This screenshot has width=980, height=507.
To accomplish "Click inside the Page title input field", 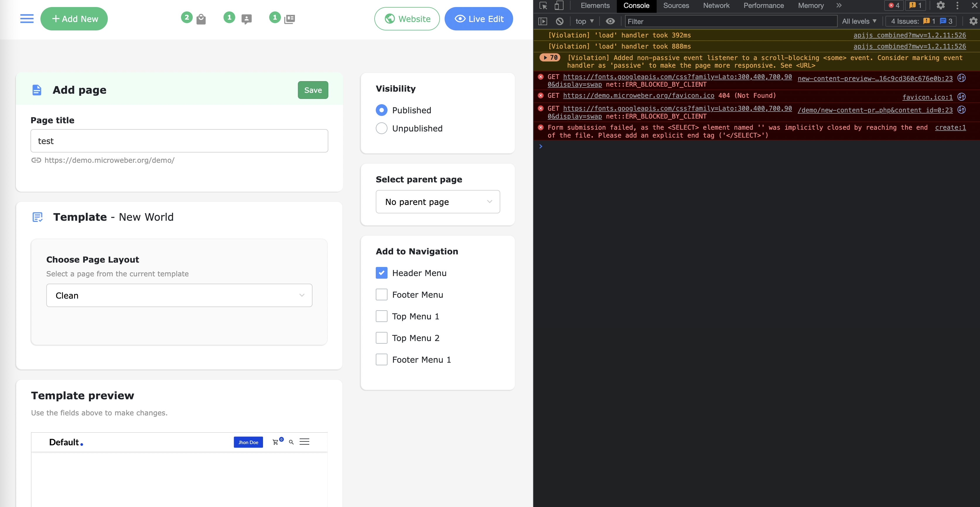I will point(179,141).
